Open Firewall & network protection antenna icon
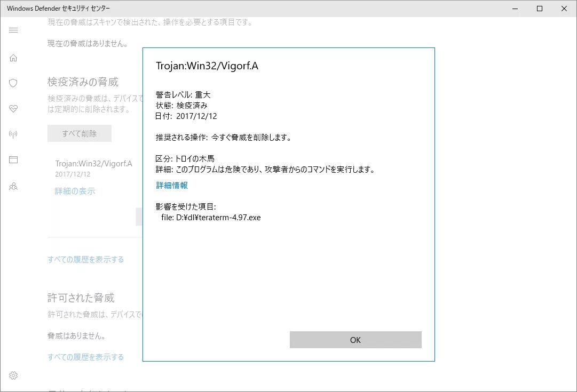577x392 pixels. (13, 134)
